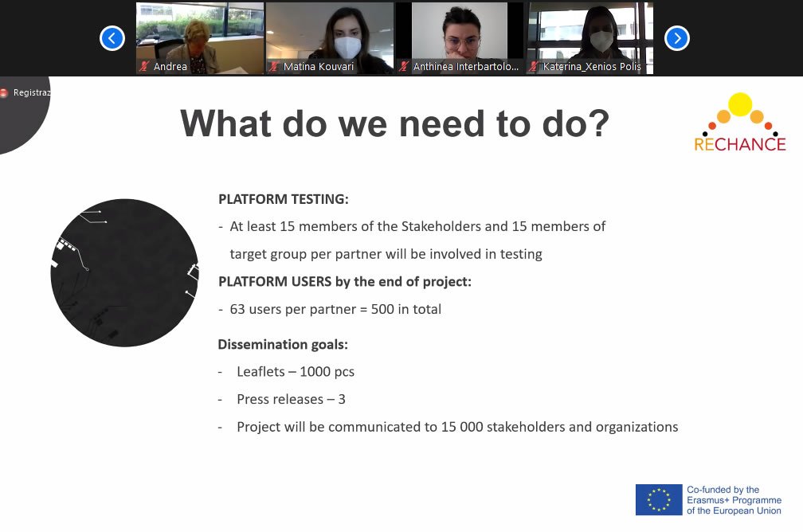Click Anthinea Interbartolo's muted mic icon
The height and width of the screenshot is (532, 803).
[404, 66]
